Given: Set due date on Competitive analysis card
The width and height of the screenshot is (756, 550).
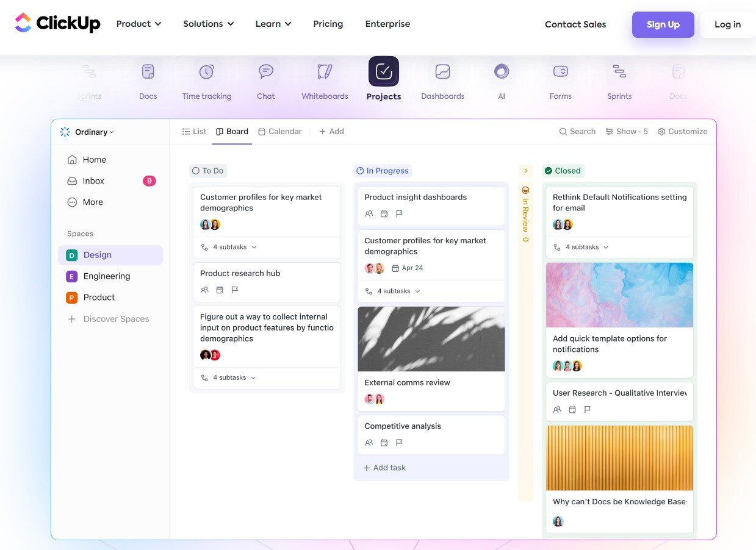Looking at the screenshot, I should (384, 443).
